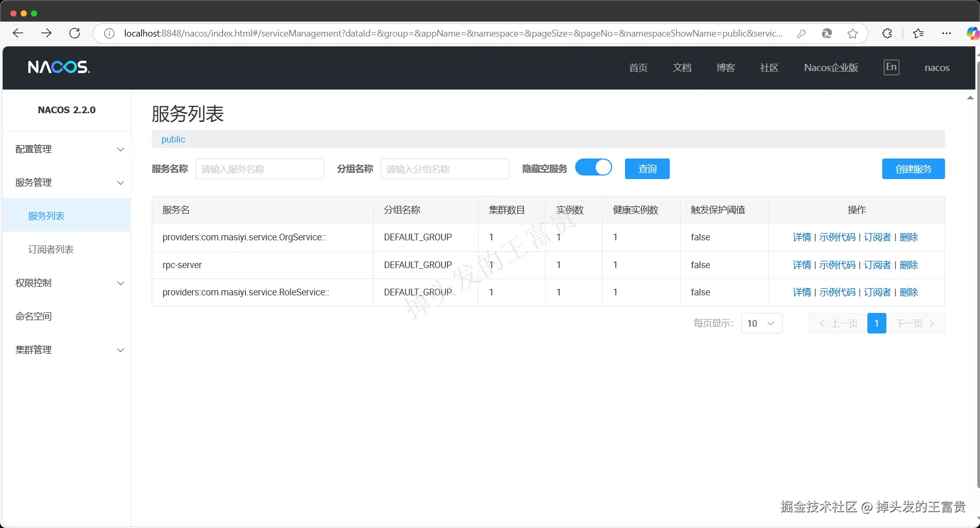Open Nacos企业版 in the top navigation
The height and width of the screenshot is (528, 980).
click(831, 68)
